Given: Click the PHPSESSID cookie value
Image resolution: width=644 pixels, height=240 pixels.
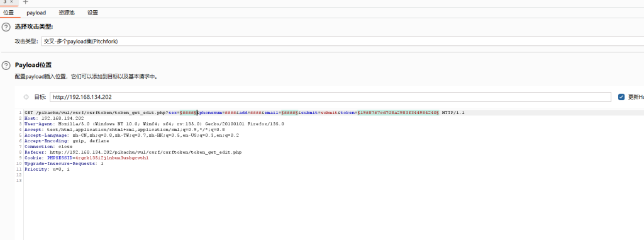Looking at the screenshot, I should 112,157.
